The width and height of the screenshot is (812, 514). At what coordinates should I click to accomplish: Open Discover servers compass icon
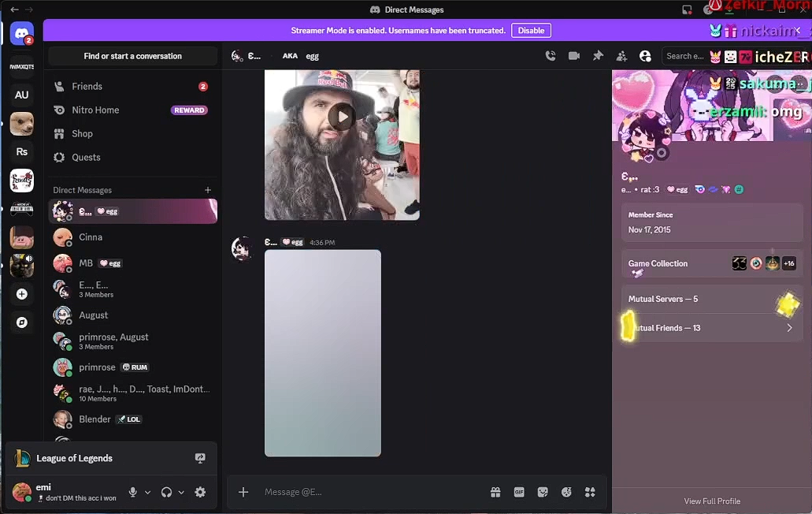(x=22, y=322)
